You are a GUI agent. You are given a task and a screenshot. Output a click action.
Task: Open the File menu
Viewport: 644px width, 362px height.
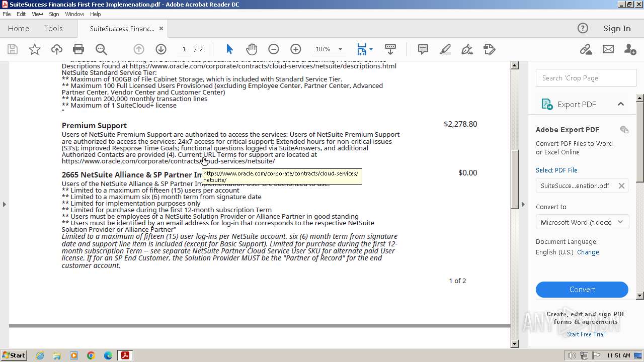tap(7, 14)
